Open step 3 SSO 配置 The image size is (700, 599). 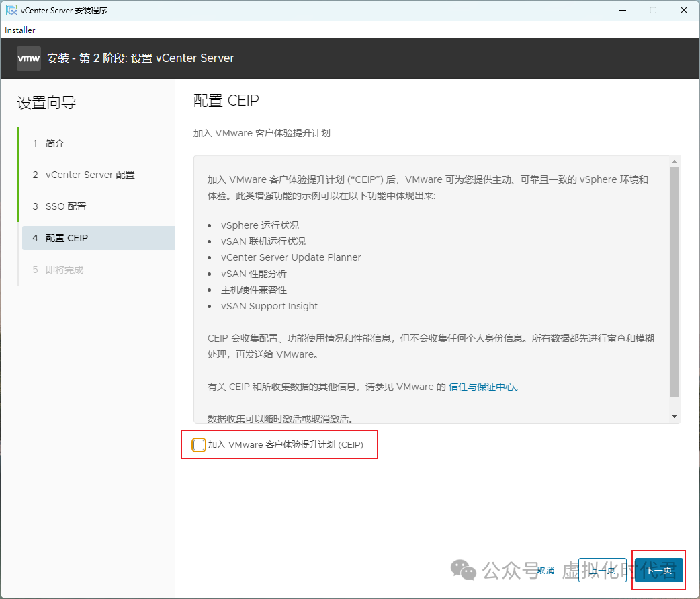pyautogui.click(x=59, y=206)
